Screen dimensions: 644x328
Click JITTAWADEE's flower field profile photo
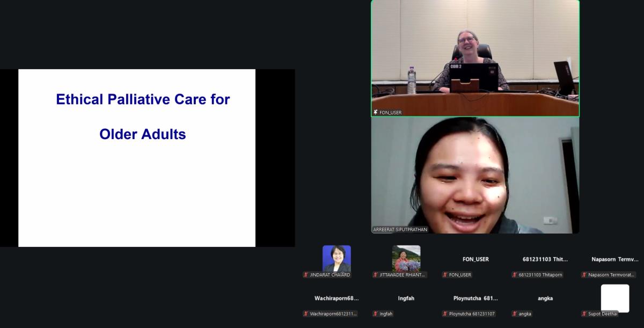point(406,258)
